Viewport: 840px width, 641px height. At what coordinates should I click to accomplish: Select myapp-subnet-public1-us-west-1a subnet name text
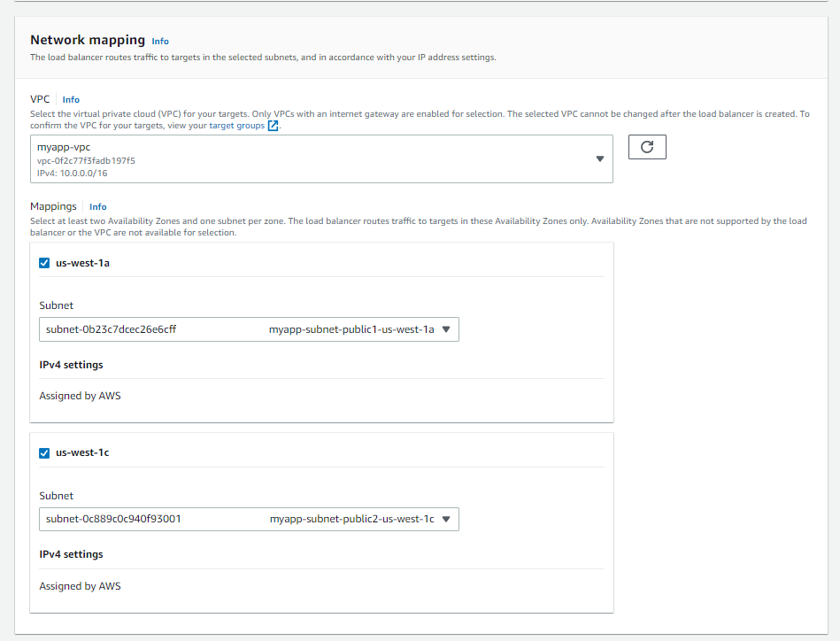coord(351,329)
